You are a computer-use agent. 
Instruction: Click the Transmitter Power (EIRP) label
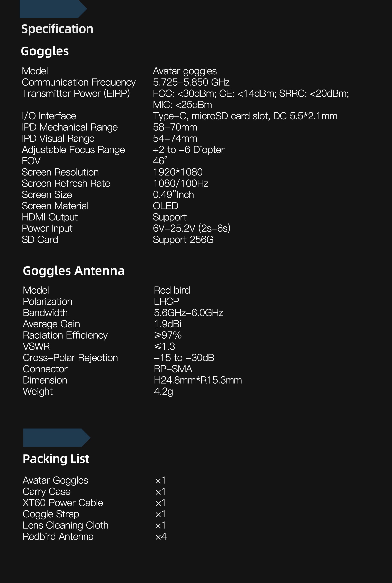click(76, 93)
